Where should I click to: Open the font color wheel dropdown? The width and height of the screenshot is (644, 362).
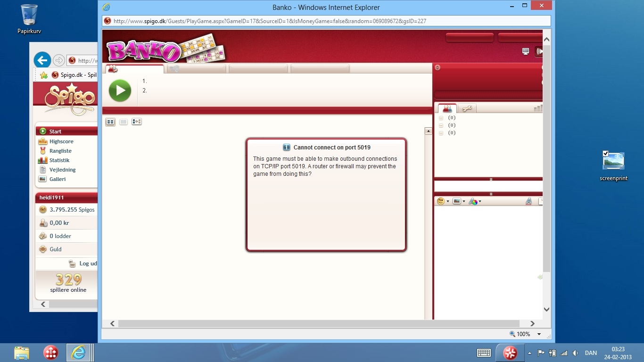coord(475,201)
